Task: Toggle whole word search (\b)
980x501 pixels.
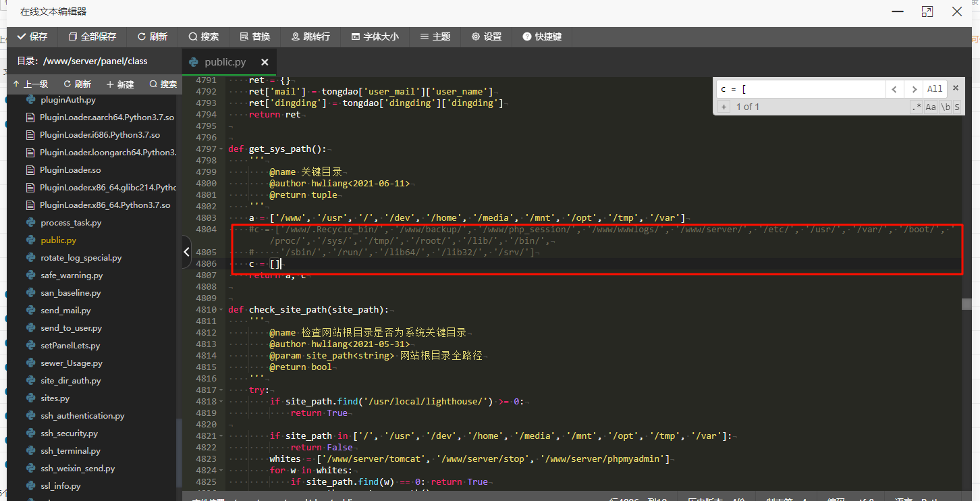Action: [x=946, y=107]
